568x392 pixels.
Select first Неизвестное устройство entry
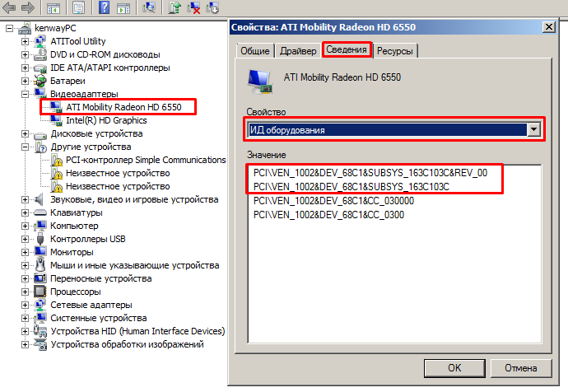pyautogui.click(x=118, y=173)
